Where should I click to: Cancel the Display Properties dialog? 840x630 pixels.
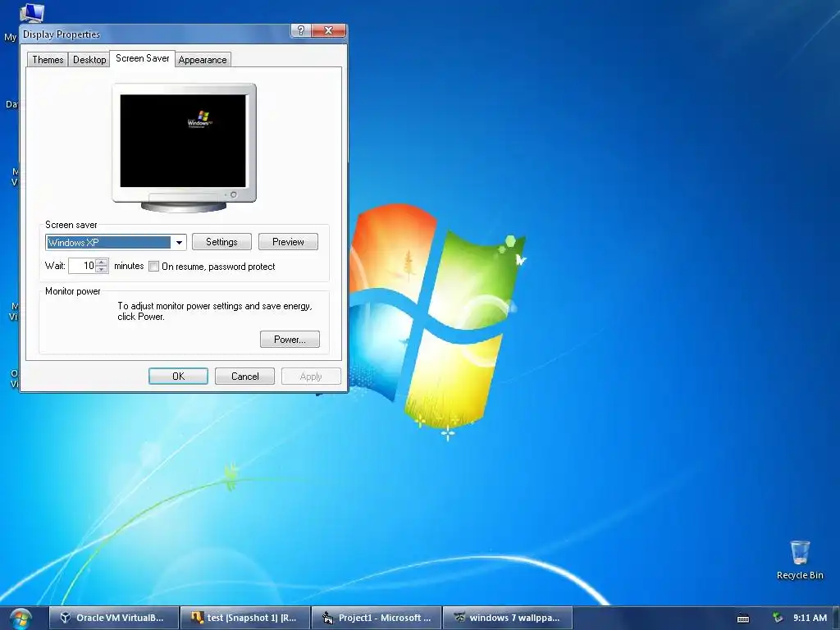244,376
